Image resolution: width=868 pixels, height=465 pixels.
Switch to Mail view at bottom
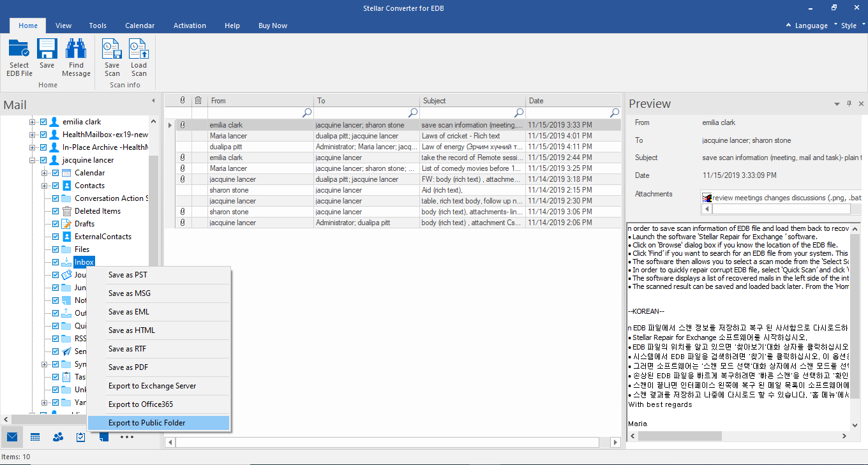pos(11,437)
